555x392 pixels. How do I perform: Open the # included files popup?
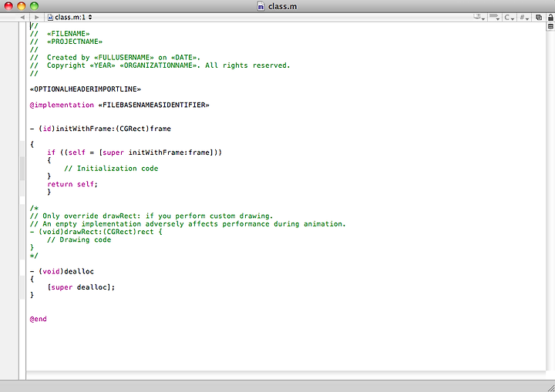524,17
